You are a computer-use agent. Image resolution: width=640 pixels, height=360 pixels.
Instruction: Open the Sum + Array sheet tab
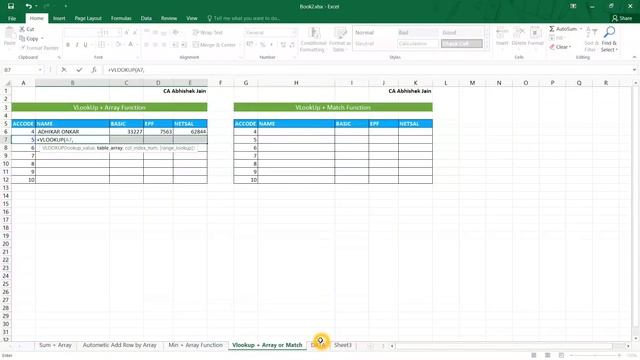(55, 345)
